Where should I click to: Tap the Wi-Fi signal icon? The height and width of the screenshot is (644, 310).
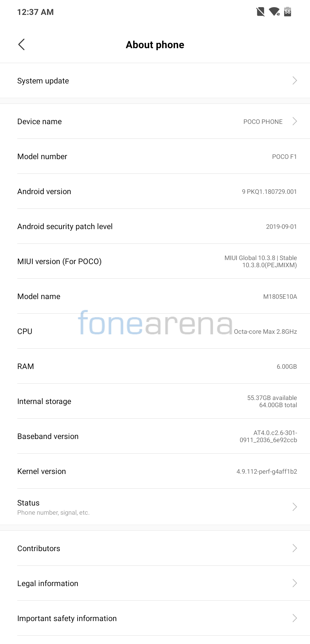pos(274,12)
